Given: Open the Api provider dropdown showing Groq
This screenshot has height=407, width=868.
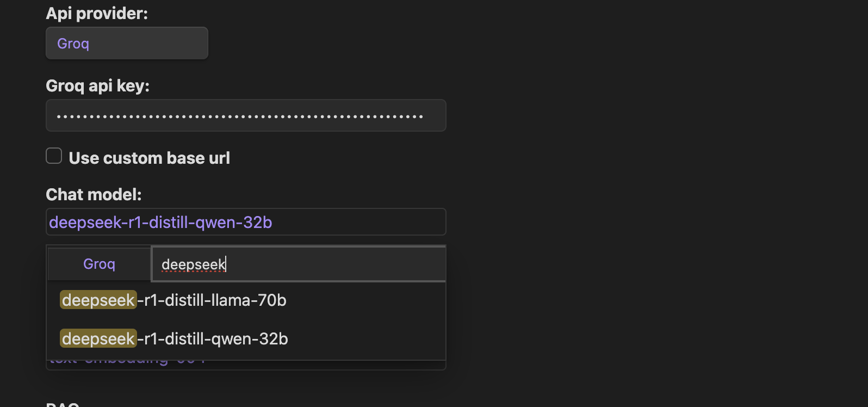Looking at the screenshot, I should 127,44.
